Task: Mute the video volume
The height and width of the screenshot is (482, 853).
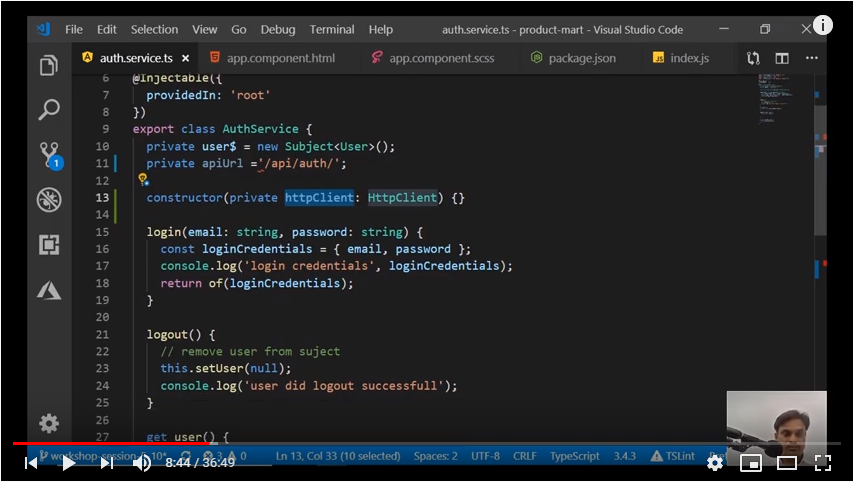Action: point(142,463)
